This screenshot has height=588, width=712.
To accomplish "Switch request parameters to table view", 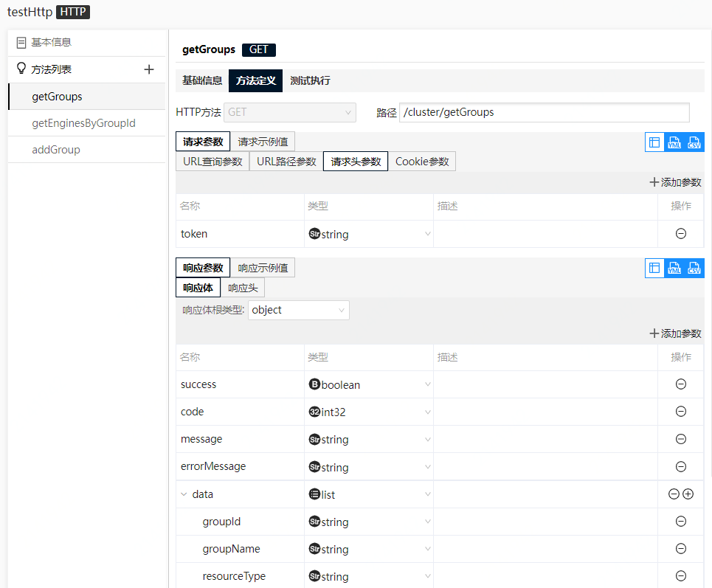I will tap(654, 142).
